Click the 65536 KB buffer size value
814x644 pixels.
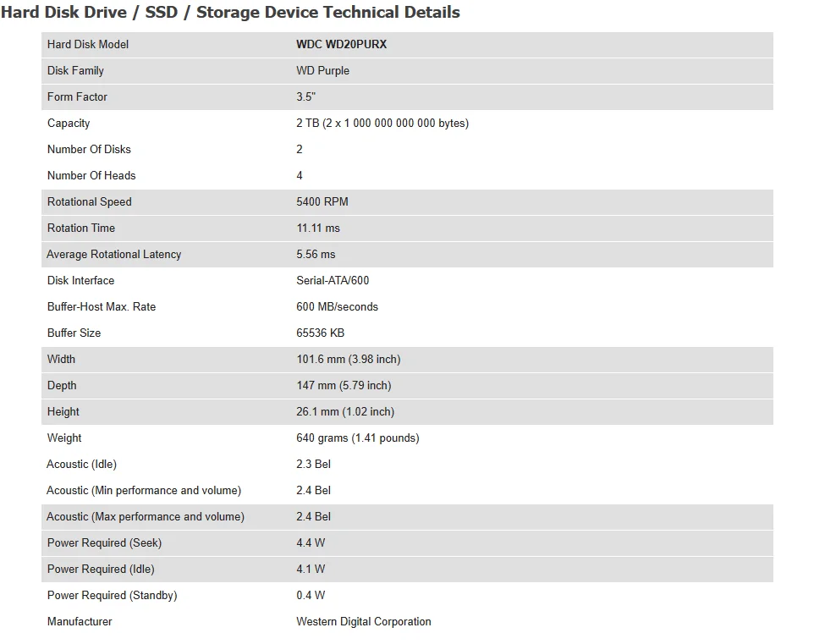pos(320,333)
